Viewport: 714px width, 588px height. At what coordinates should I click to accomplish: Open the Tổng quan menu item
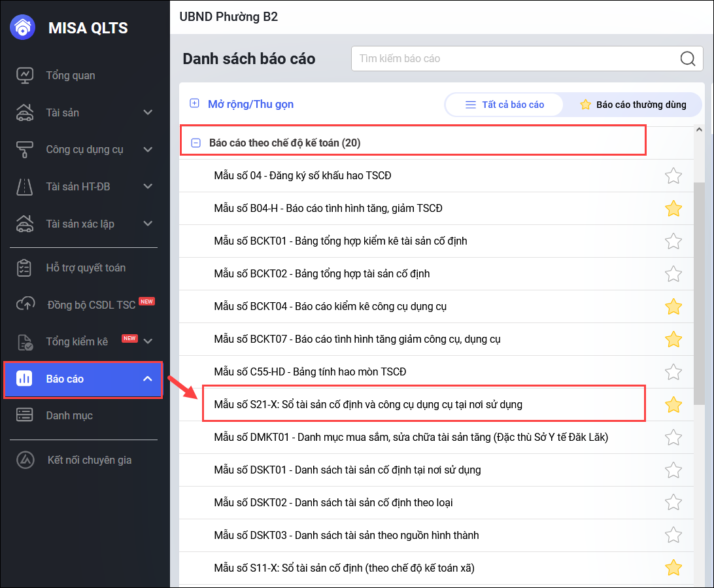pyautogui.click(x=71, y=75)
